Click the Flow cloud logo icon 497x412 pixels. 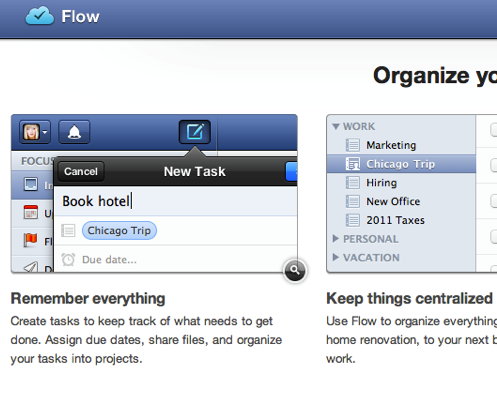pos(40,16)
